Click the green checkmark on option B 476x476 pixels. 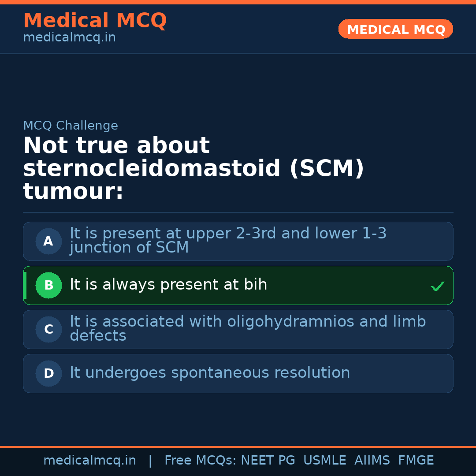(x=437, y=286)
